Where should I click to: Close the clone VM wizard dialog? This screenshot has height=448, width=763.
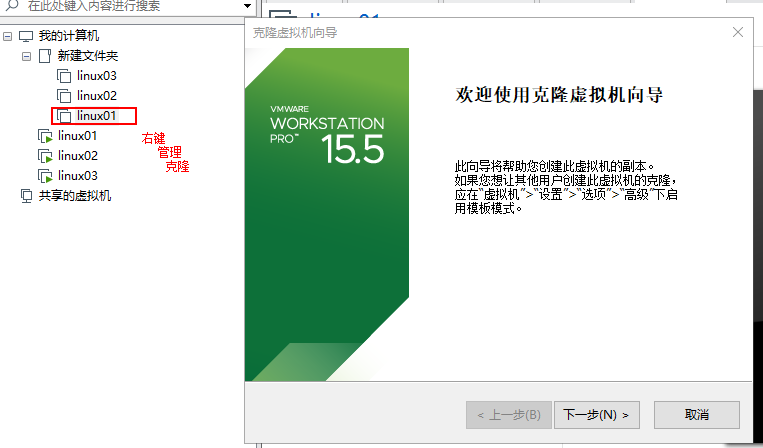pyautogui.click(x=738, y=33)
